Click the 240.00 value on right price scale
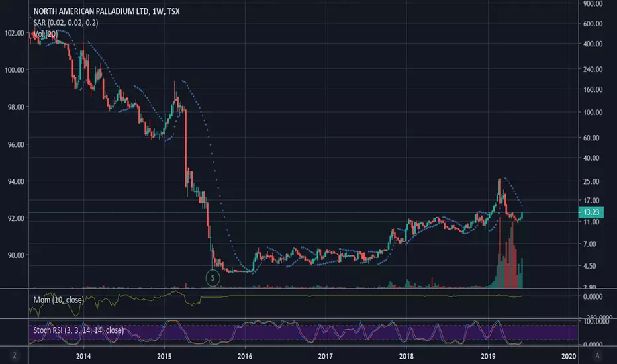617x364 pixels. tap(593, 69)
